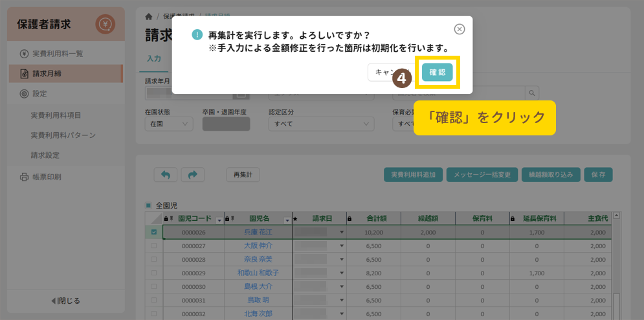The width and height of the screenshot is (644, 320).
Task: Close the recalculation dialog with the X icon
Action: point(459,29)
